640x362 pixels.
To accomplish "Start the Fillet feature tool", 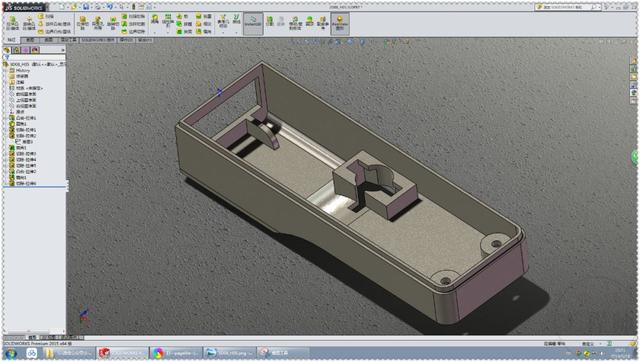I will point(155,20).
